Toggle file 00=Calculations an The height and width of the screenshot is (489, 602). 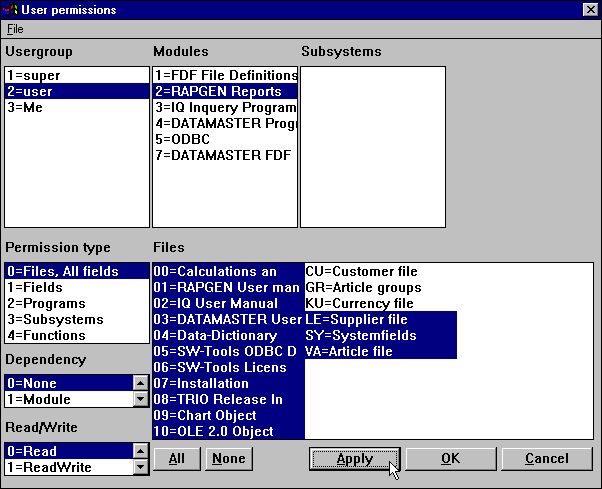(228, 271)
